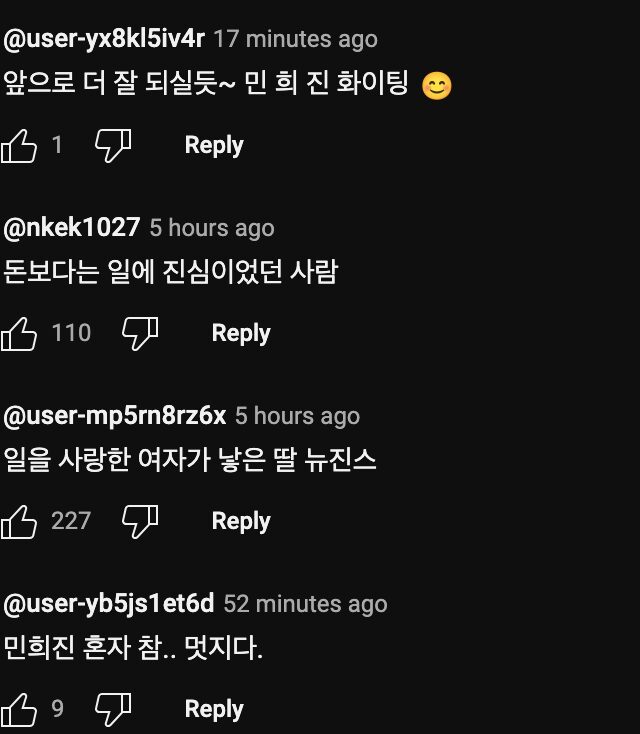Reply to @user-yb5js1et6d's comment
This screenshot has width=640, height=734.
point(214,710)
